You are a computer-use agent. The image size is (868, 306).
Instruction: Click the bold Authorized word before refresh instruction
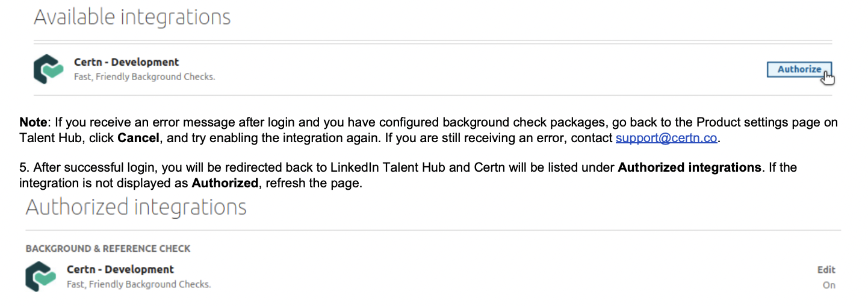pyautogui.click(x=225, y=183)
